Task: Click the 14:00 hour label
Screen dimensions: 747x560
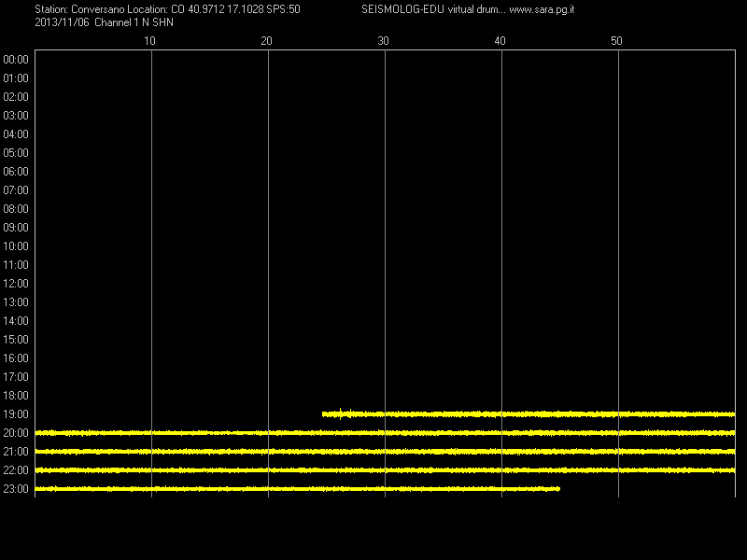Action: pyautogui.click(x=16, y=320)
